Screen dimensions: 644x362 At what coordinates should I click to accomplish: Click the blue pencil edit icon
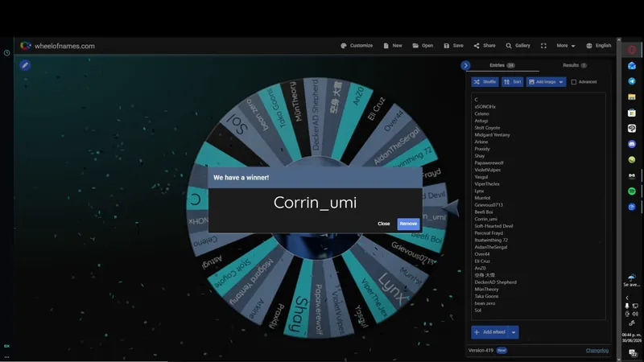pyautogui.click(x=25, y=65)
